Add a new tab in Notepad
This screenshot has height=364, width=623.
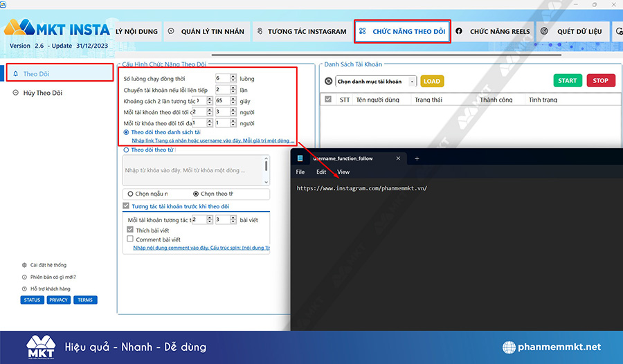417,158
